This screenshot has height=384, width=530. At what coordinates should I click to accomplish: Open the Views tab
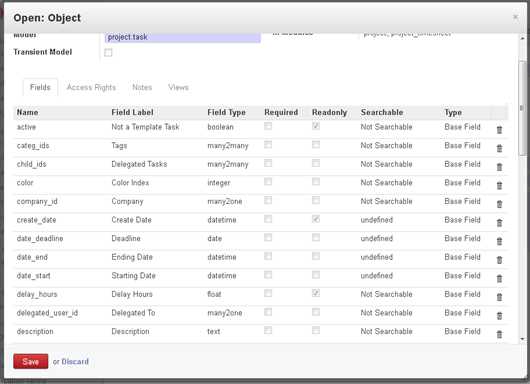pyautogui.click(x=178, y=87)
